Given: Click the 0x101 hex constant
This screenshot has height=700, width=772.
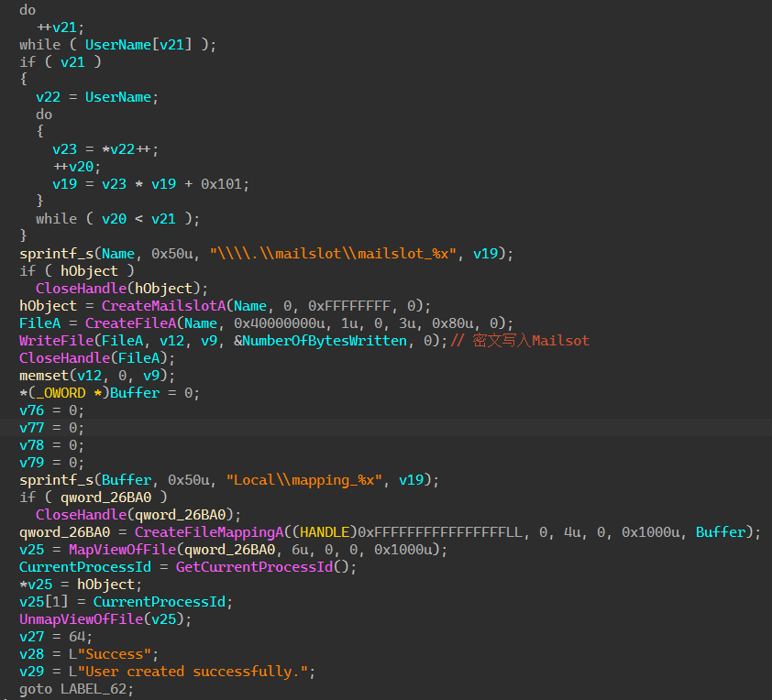Looking at the screenshot, I should [225, 184].
